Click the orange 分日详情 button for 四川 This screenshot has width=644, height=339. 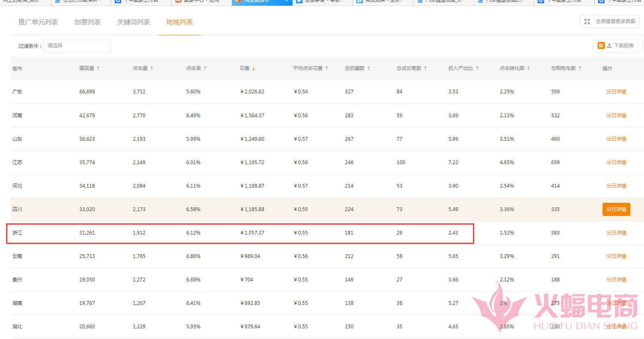click(x=616, y=209)
